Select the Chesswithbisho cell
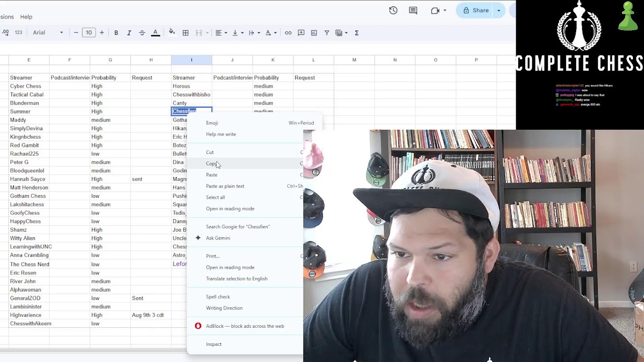This screenshot has height=362, width=644. click(x=191, y=95)
